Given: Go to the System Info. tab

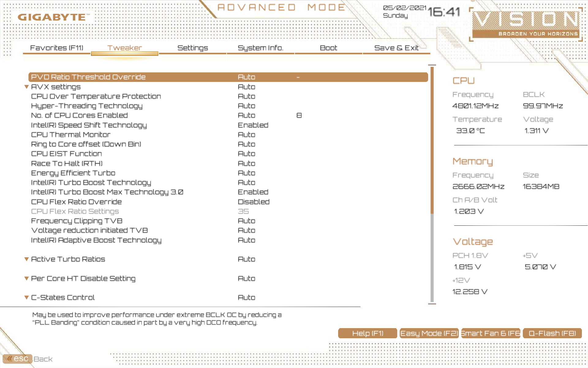Looking at the screenshot, I should pyautogui.click(x=260, y=48).
